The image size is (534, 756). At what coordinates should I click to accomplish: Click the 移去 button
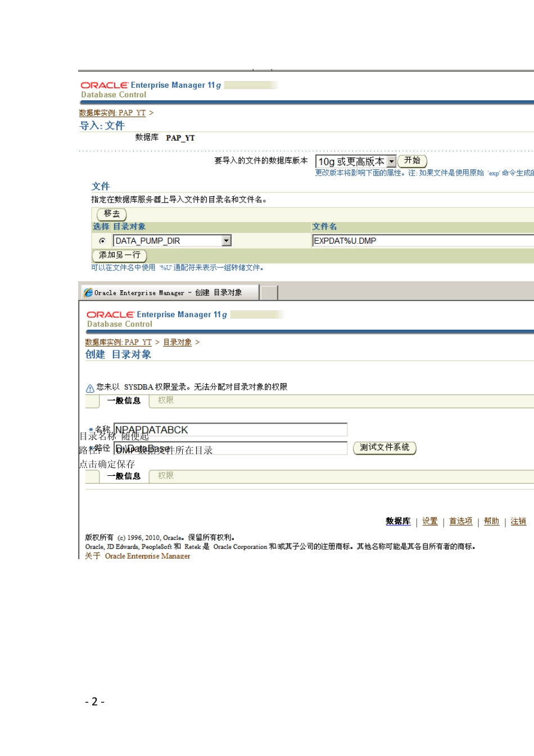[112, 214]
